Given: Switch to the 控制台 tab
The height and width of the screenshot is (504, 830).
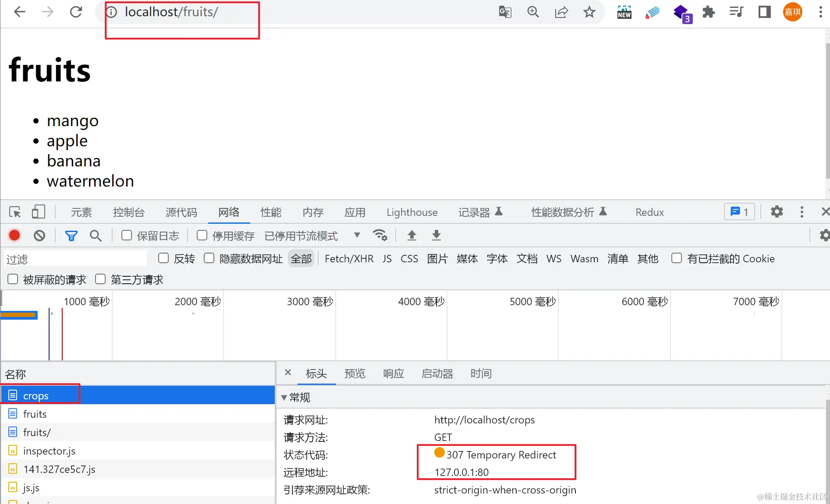Looking at the screenshot, I should coord(129,212).
